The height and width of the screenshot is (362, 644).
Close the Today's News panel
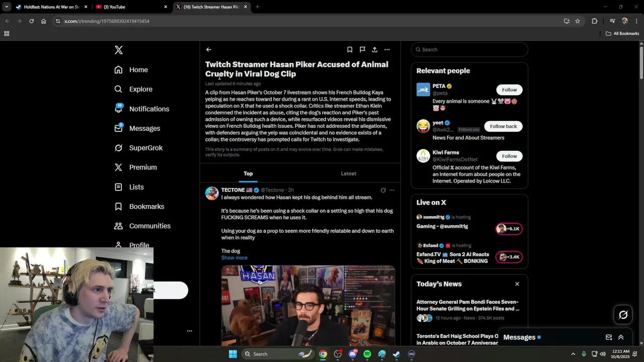pos(517,284)
